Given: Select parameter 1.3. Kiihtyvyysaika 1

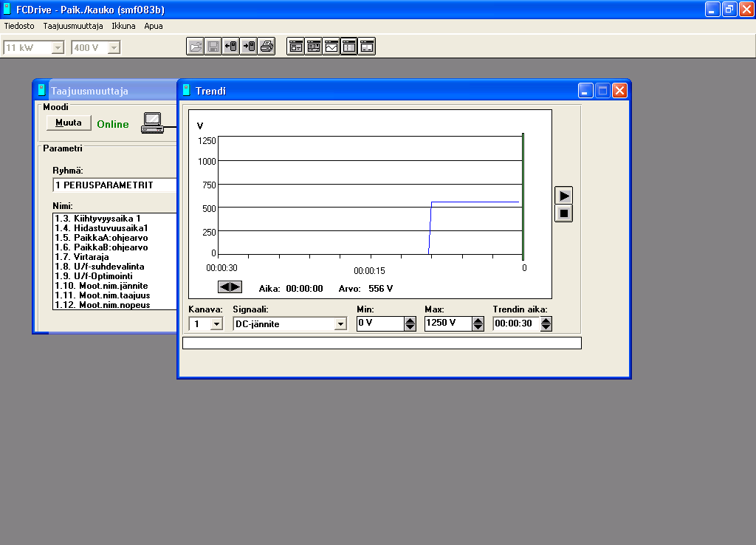Looking at the screenshot, I should coord(114,219).
